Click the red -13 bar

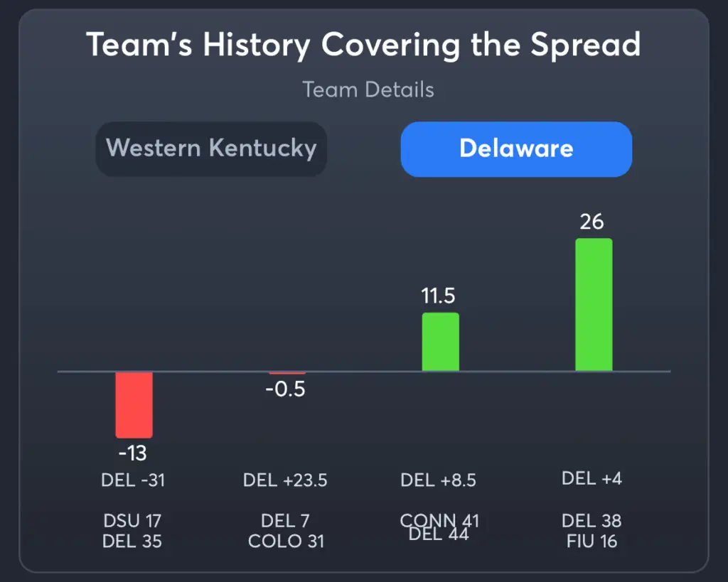pyautogui.click(x=134, y=404)
